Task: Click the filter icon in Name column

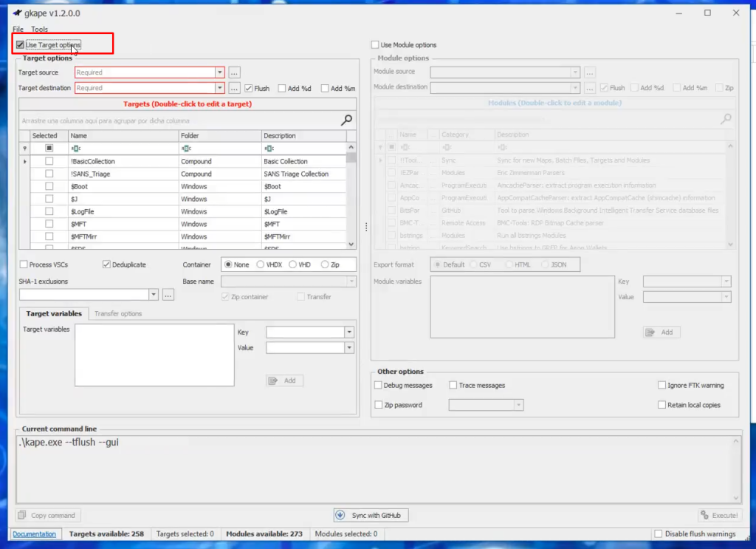Action: pos(76,148)
